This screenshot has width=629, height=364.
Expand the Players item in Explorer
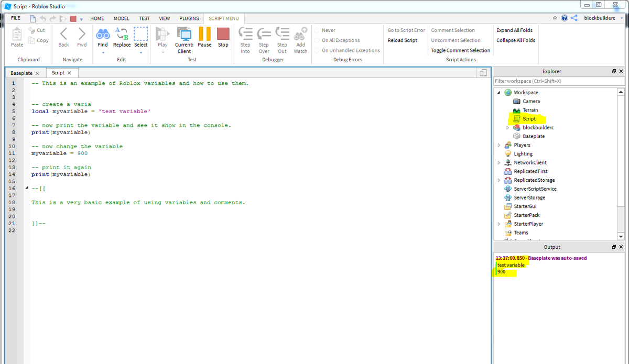coord(498,145)
